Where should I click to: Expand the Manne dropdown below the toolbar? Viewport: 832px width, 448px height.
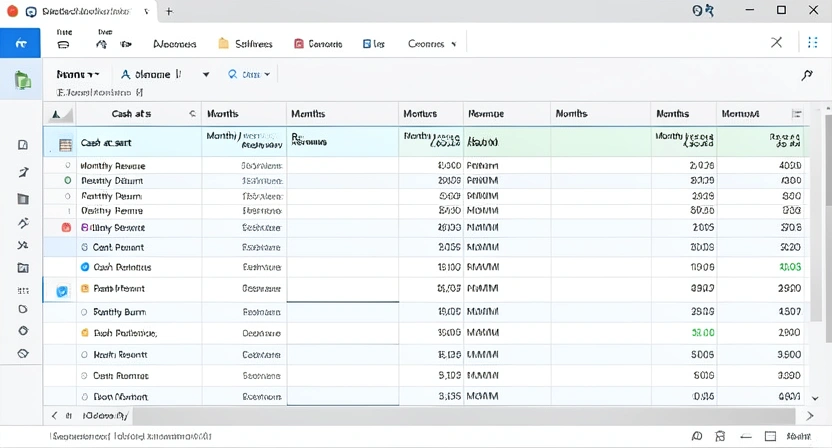coord(77,74)
